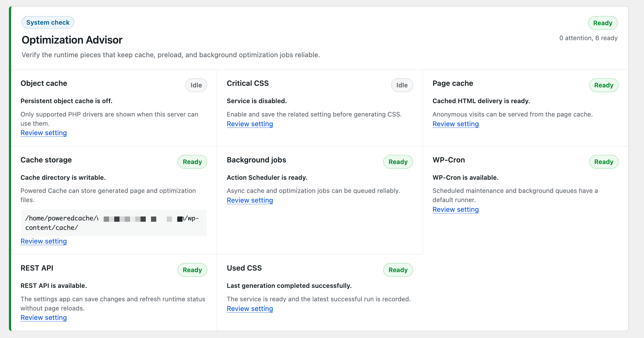
Task: Click 'Action Scheduler is ready.' text
Action: point(267,178)
